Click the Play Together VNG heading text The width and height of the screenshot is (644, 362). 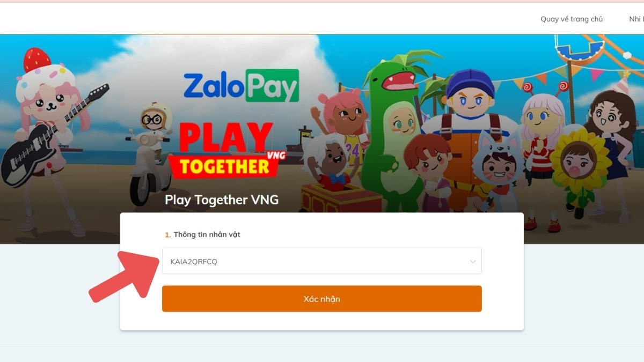[x=221, y=200]
